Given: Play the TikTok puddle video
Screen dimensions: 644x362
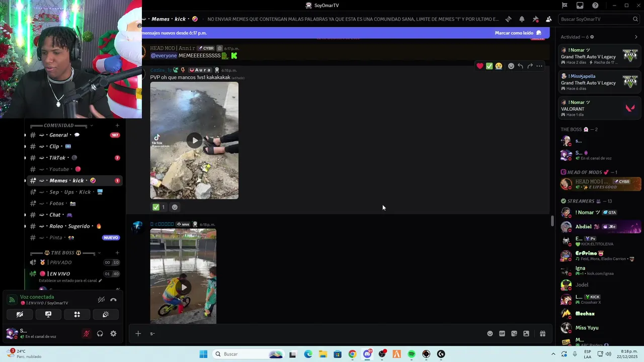Looking at the screenshot, I should [195, 140].
